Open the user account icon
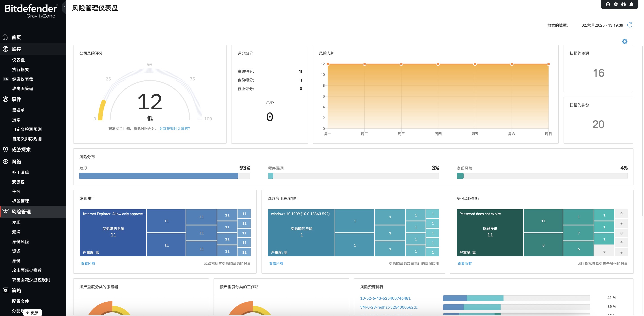 point(608,4)
